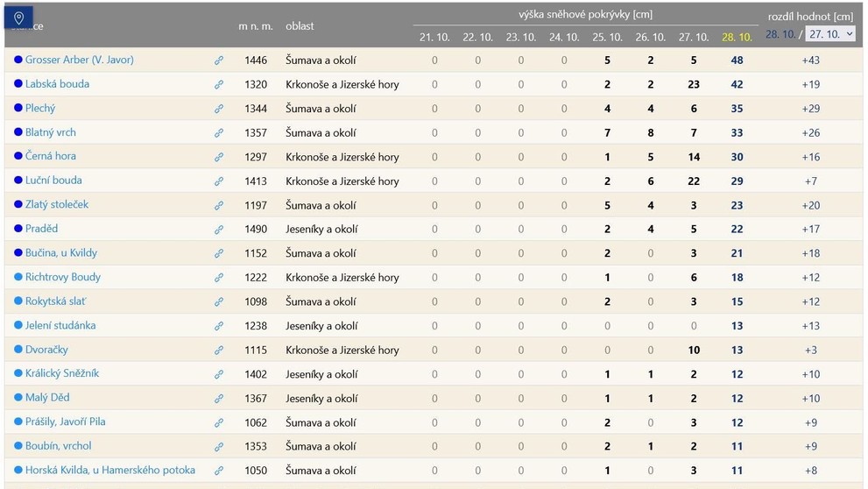This screenshot has height=489, width=868.
Task: Click the m n. m. column header
Action: pyautogui.click(x=256, y=26)
